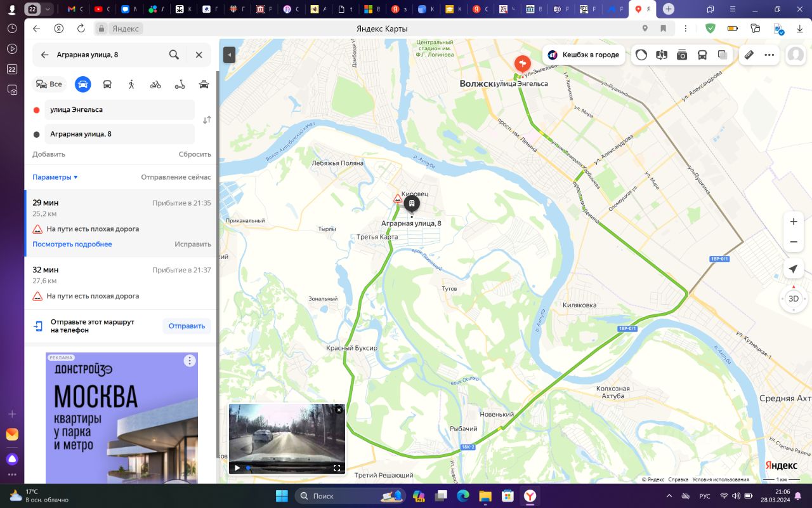Expand the tab group dropdown arrow
This screenshot has height=508, width=812.
coord(48,9)
